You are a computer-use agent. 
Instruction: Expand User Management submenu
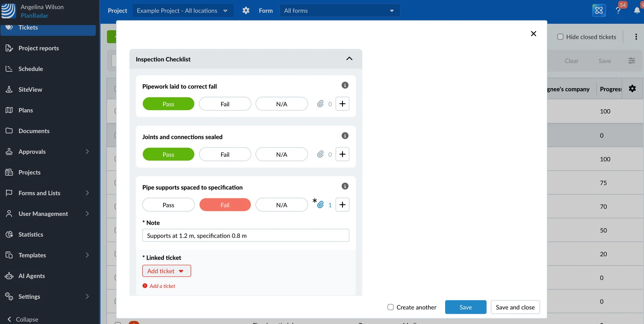[87, 213]
